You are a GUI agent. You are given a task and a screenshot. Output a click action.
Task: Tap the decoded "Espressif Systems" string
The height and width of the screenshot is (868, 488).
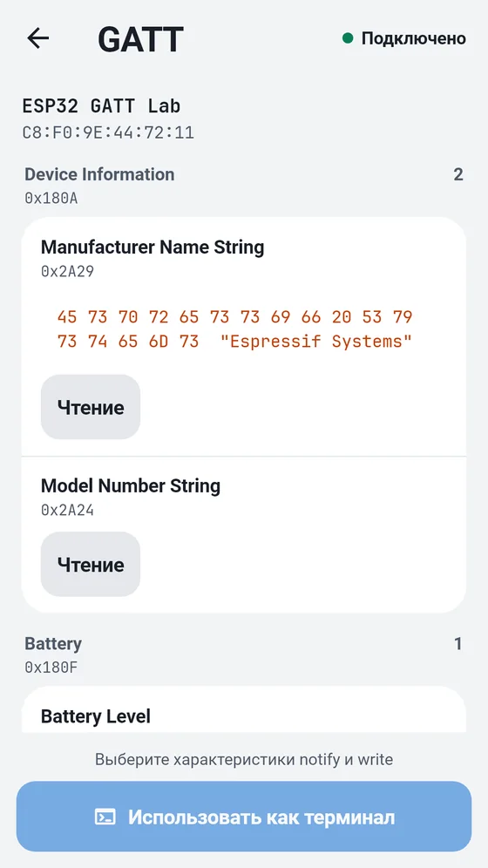coord(316,341)
